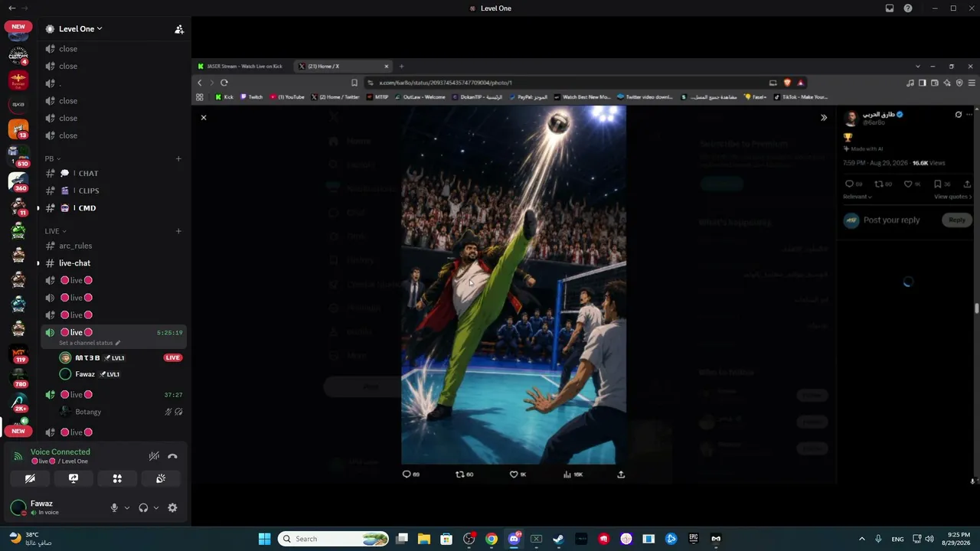This screenshot has width=980, height=551.
Task: Open Discord Help question mark icon
Action: tap(908, 8)
